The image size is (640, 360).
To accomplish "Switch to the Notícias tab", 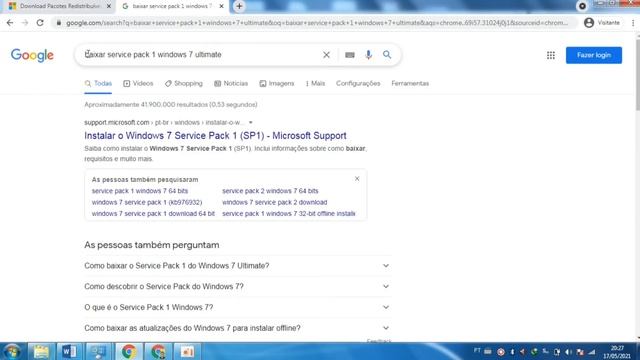I will coord(231,83).
